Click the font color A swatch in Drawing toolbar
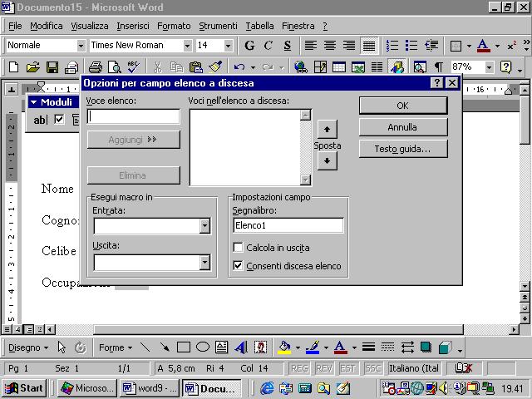The image size is (532, 399). click(x=340, y=347)
